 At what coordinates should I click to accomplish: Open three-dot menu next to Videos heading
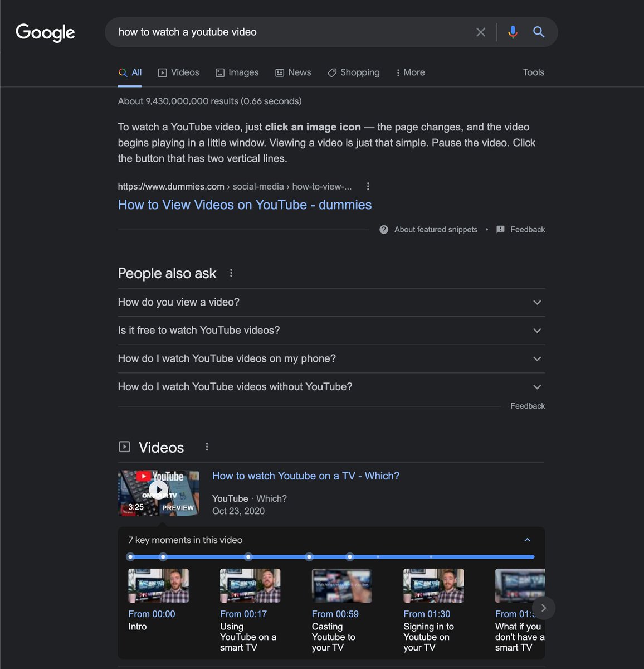pyautogui.click(x=207, y=447)
